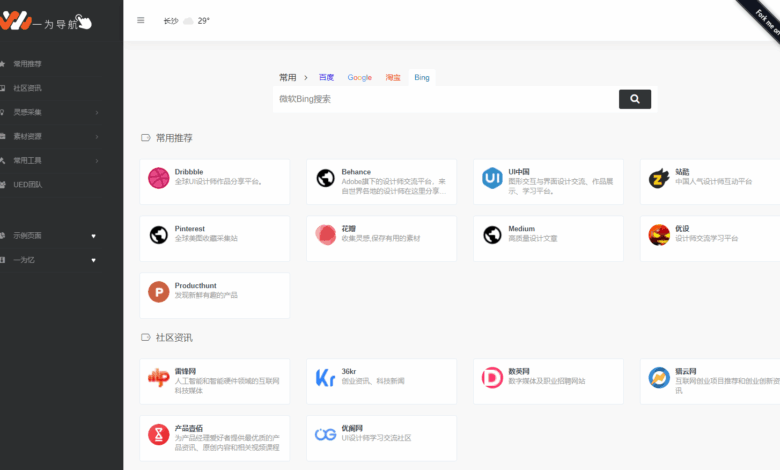Open the 产品壹佰 hourglass icon
Image resolution: width=780 pixels, height=470 pixels.
pyautogui.click(x=158, y=435)
